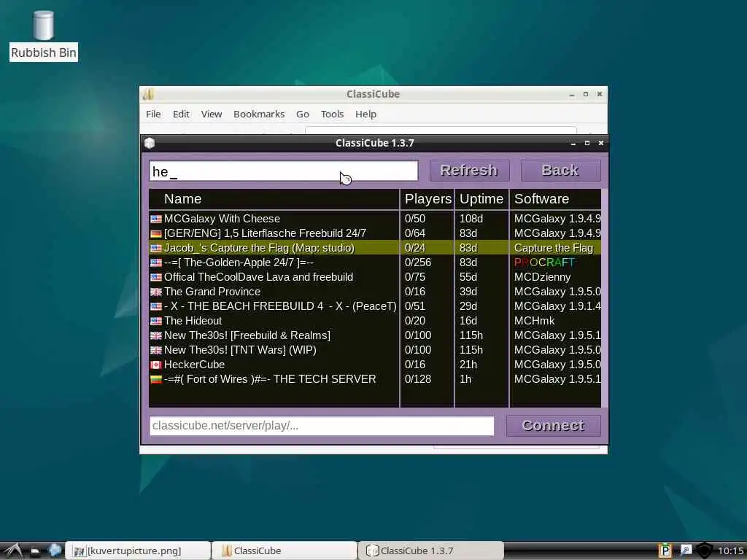The image size is (747, 560).
Task: Click the Canadian flag beside HeckerCube
Action: tap(156, 365)
